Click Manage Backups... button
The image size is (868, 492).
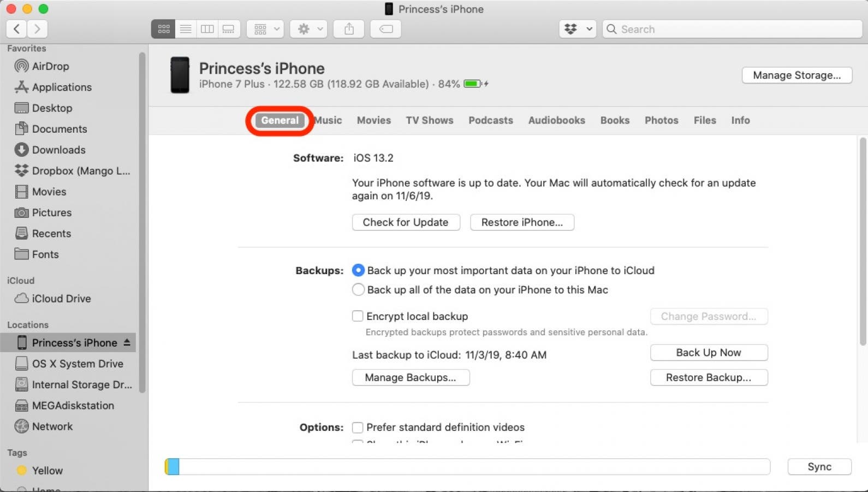(411, 377)
